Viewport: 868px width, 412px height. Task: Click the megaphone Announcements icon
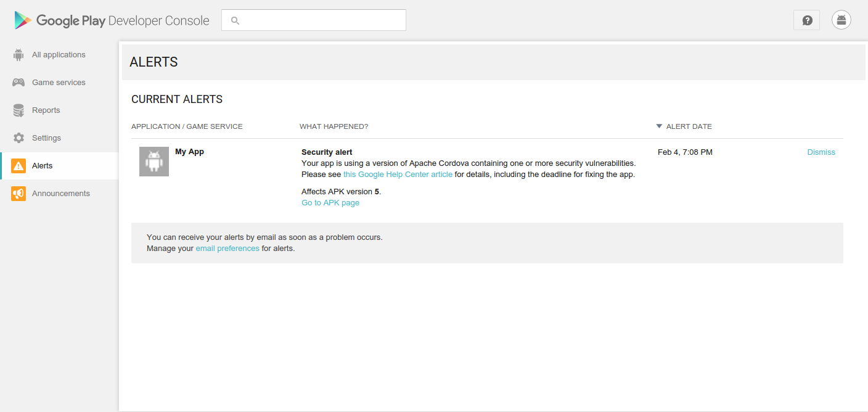pos(18,194)
